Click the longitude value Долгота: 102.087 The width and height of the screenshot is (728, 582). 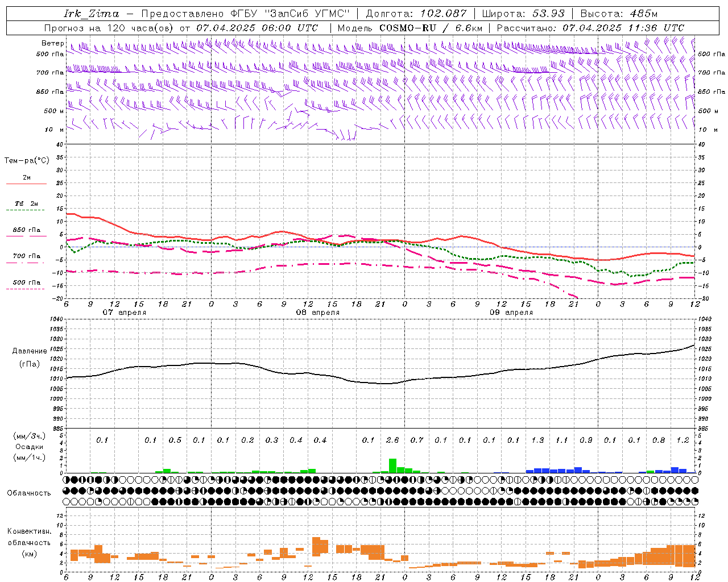point(416,14)
